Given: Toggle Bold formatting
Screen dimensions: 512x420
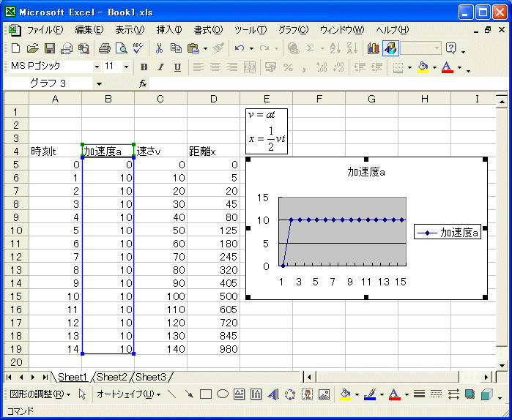Looking at the screenshot, I should tap(144, 67).
